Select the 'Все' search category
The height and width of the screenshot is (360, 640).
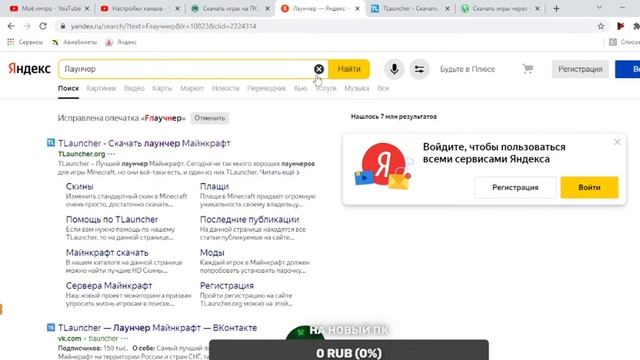(383, 88)
